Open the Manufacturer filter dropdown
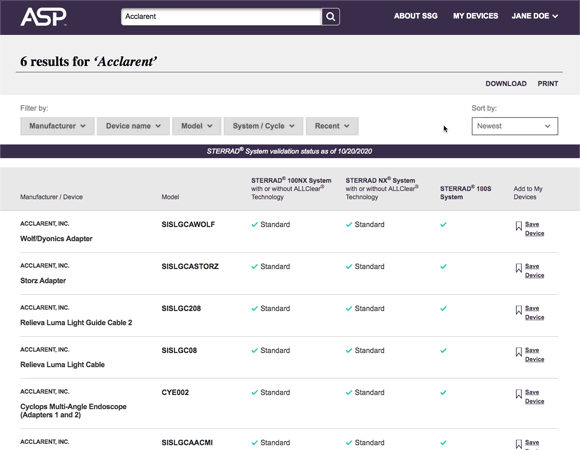This screenshot has width=580, height=450. coord(57,126)
